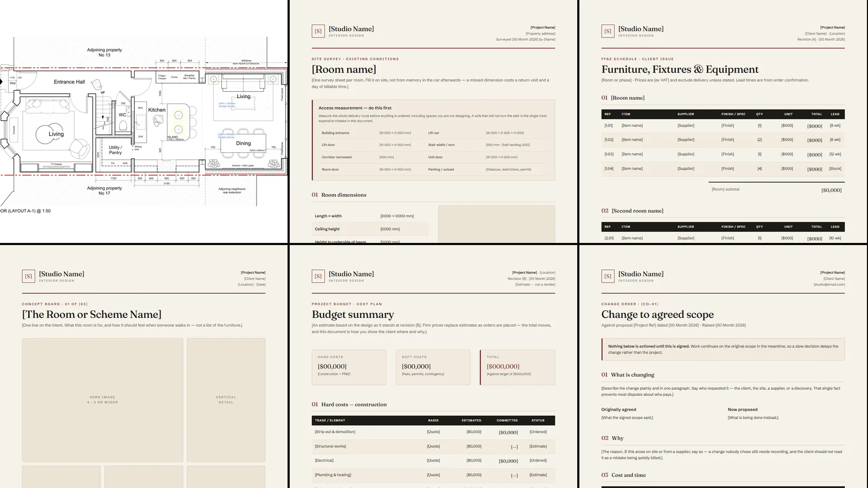
Task: Click 'Adjoining property No 17' label
Action: (x=105, y=190)
